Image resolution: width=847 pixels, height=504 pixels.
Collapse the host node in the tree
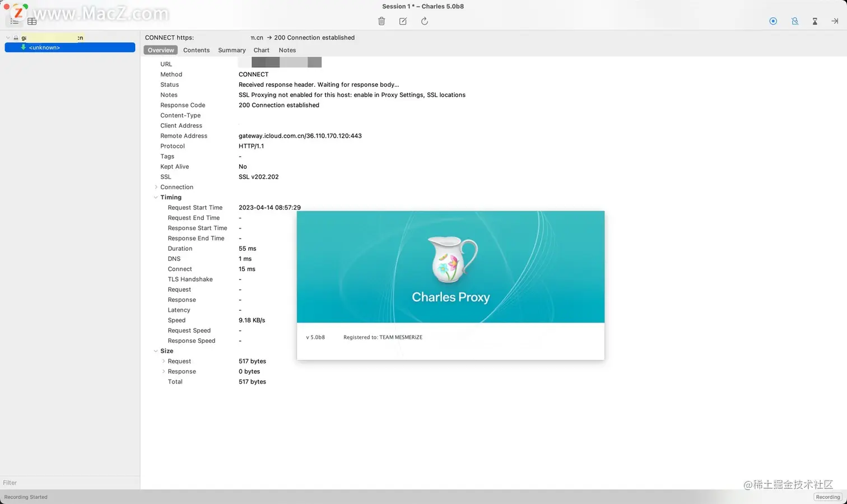[x=8, y=38]
